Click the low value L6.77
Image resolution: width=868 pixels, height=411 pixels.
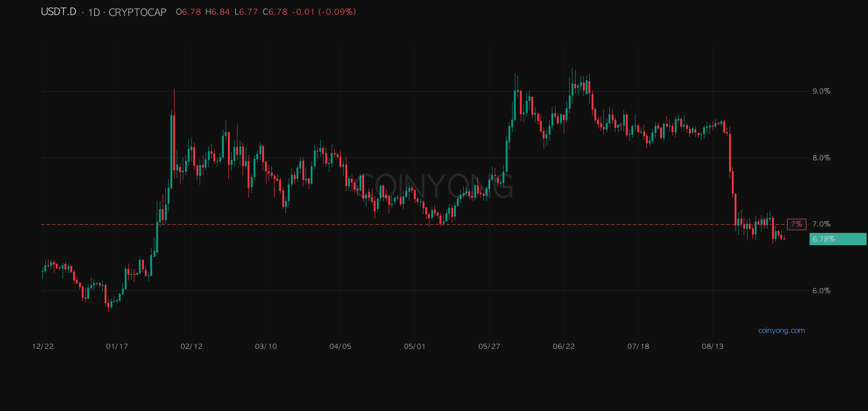tap(246, 12)
